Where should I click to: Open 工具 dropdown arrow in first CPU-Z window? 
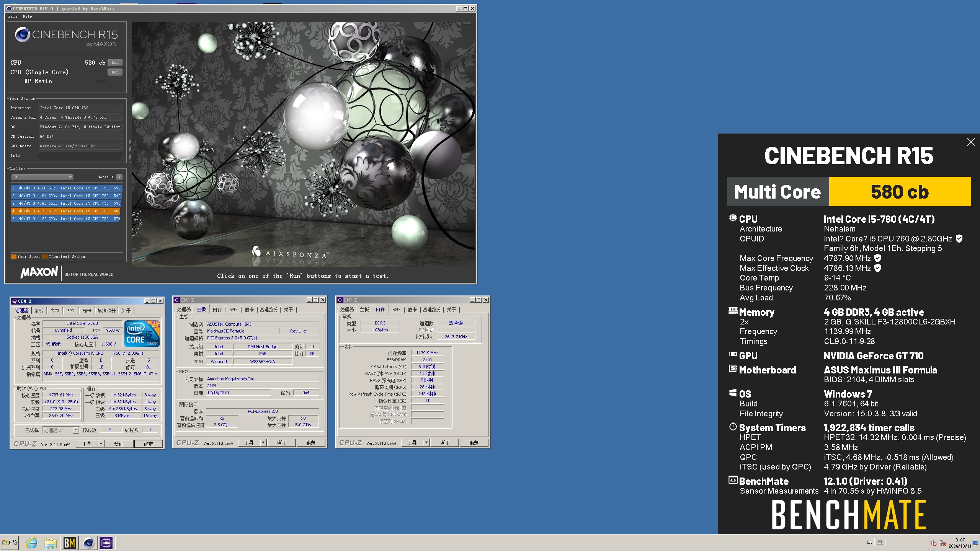point(101,444)
